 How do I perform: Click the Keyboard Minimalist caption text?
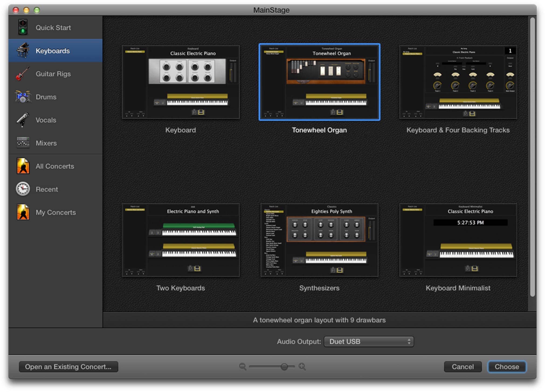pos(458,288)
